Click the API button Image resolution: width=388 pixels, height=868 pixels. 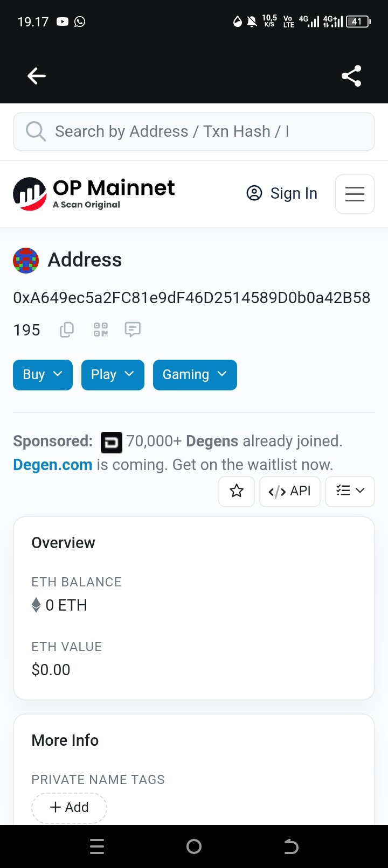(290, 491)
